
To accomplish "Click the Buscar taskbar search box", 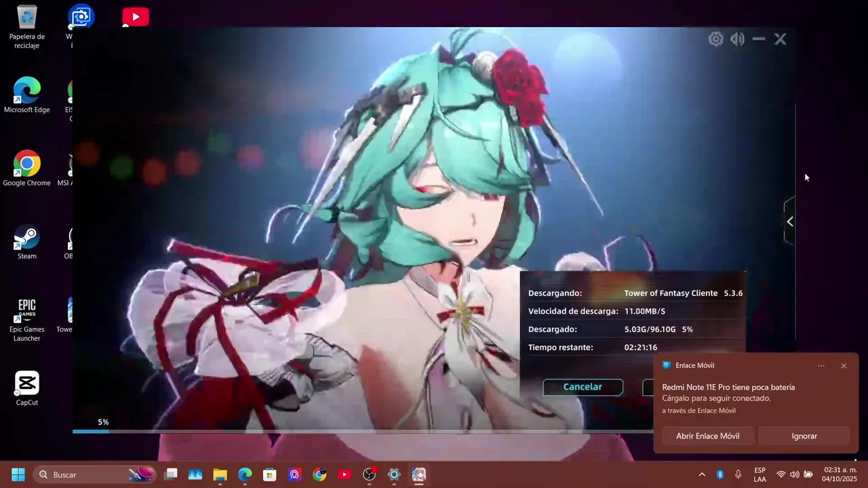I will [95, 474].
